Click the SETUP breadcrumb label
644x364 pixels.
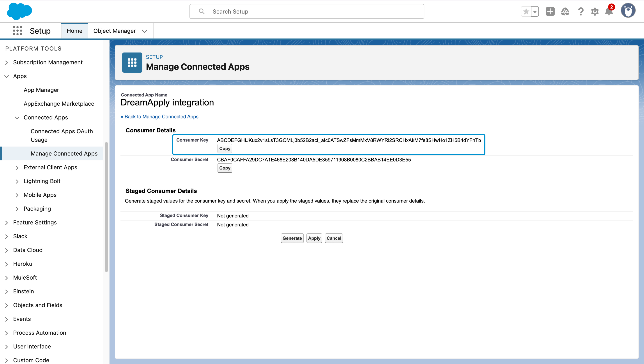coord(154,57)
